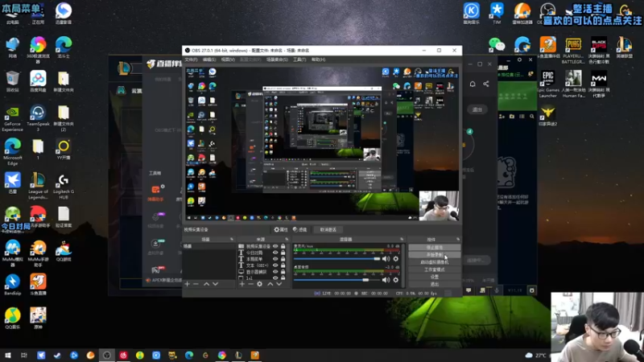Pop out the audio mixer dock panel
Viewport: 644px width, 362px height.
point(402,239)
